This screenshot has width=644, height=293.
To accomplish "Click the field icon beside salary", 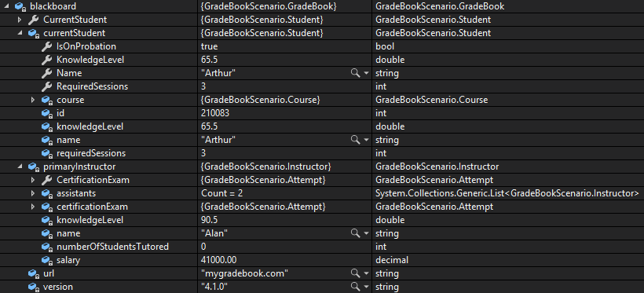I will point(47,261).
